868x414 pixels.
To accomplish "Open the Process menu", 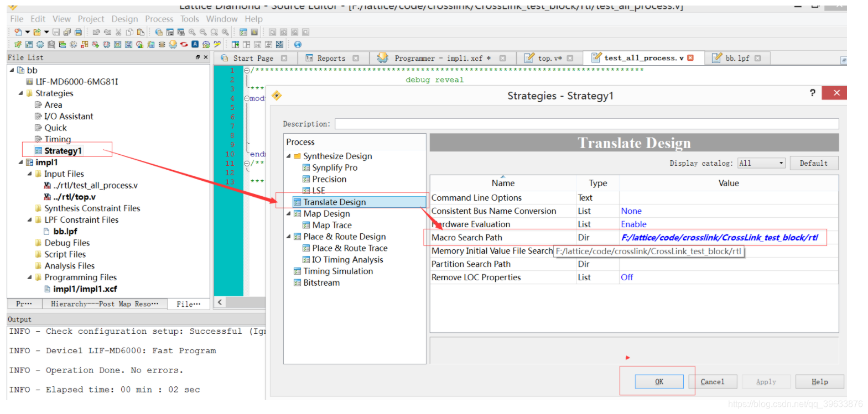I will pyautogui.click(x=159, y=19).
